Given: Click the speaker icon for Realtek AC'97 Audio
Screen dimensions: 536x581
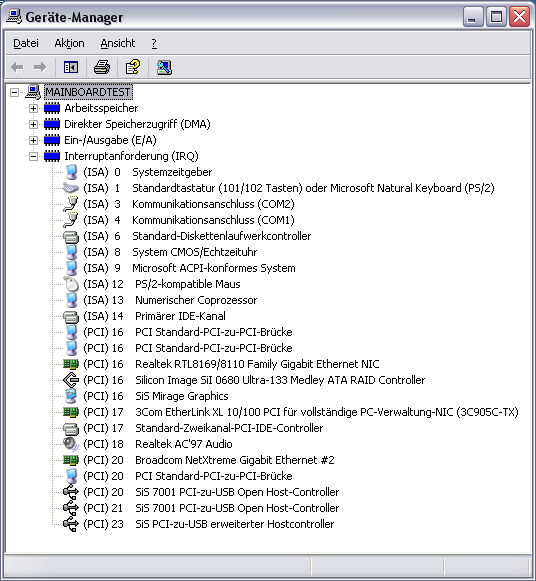Looking at the screenshot, I should pos(71,444).
